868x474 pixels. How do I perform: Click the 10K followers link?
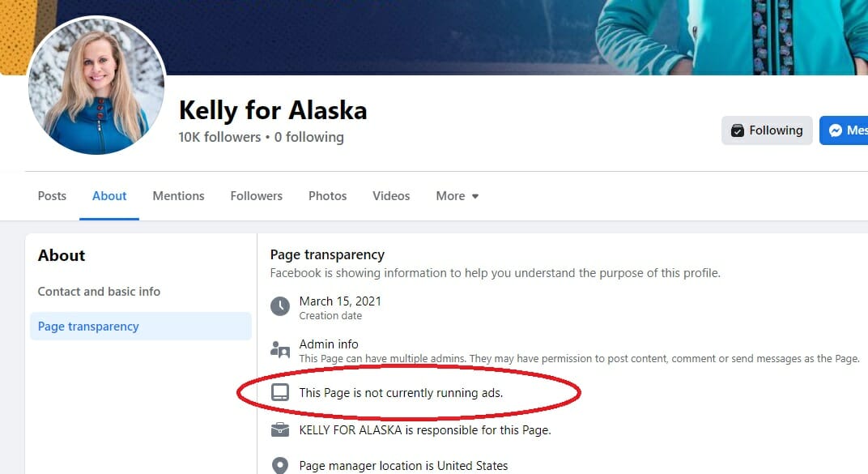[x=219, y=137]
